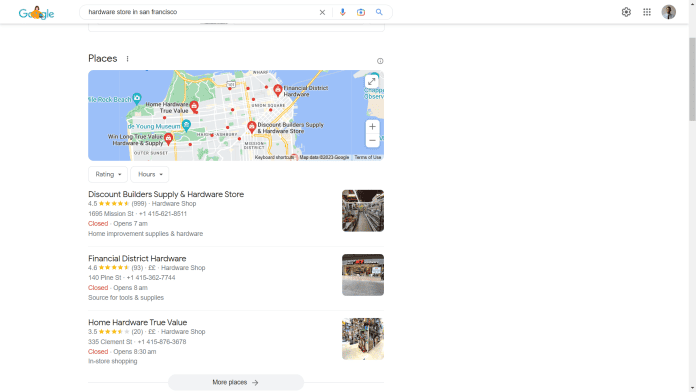Open Google Lens image search
This screenshot has height=392, width=696.
pos(361,12)
